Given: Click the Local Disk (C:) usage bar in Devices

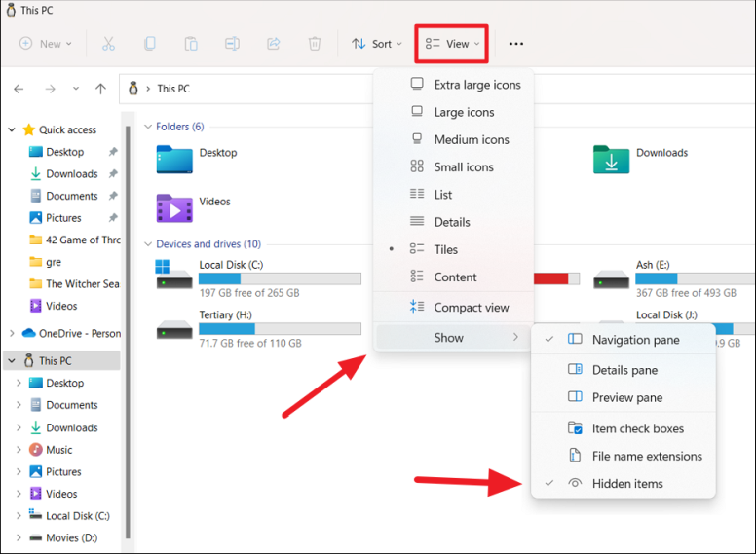Looking at the screenshot, I should [280, 278].
